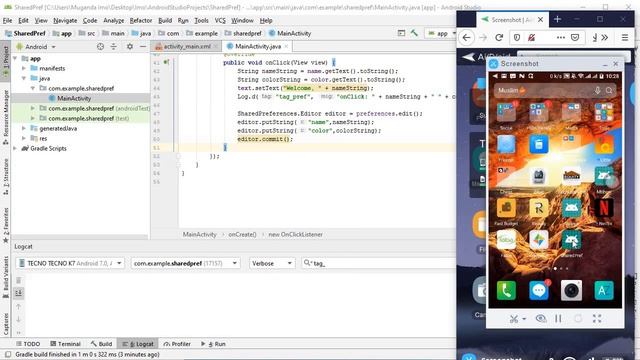Expand the generatedJava folder

24,128
